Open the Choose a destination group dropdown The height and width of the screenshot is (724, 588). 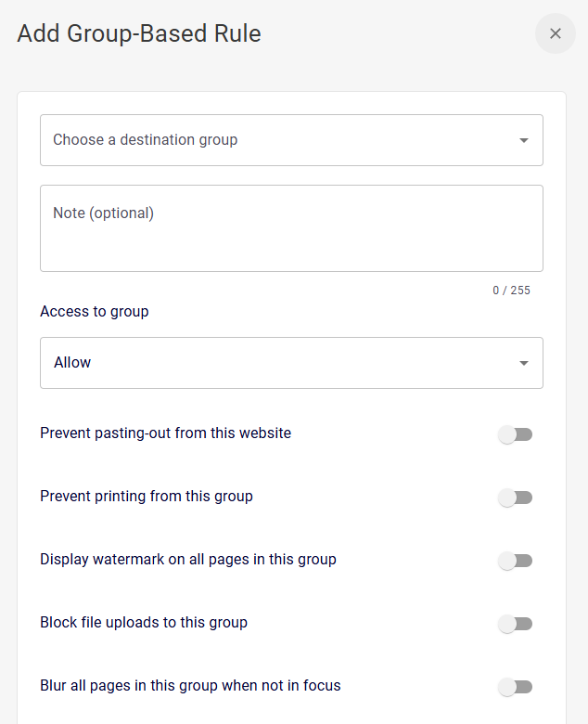278,140
